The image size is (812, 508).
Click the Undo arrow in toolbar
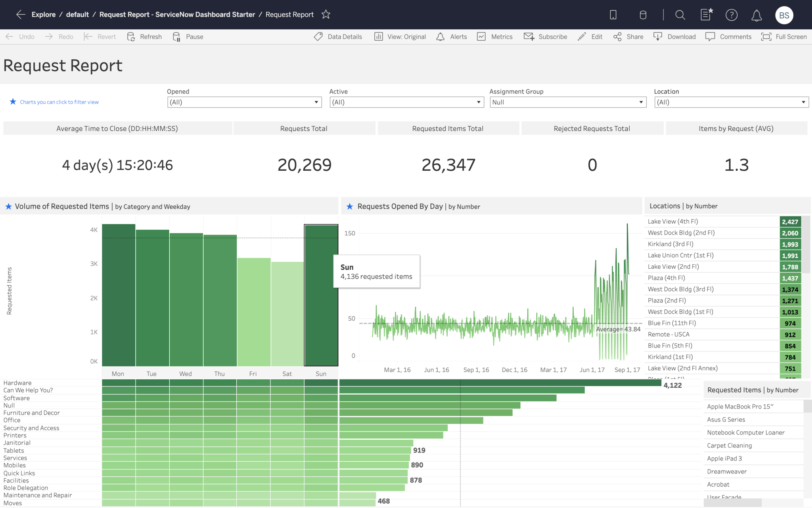(9, 36)
